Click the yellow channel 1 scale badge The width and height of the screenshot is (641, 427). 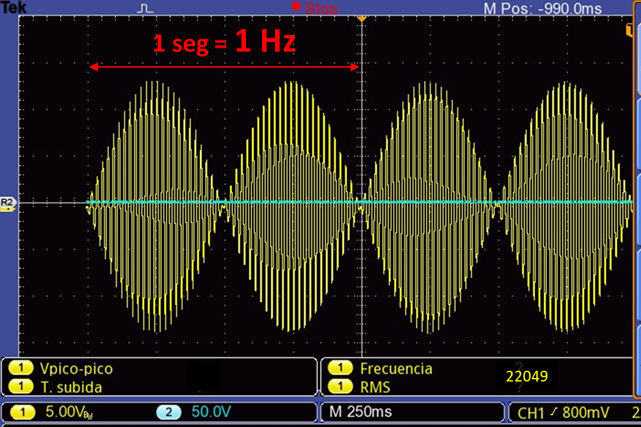pos(22,412)
